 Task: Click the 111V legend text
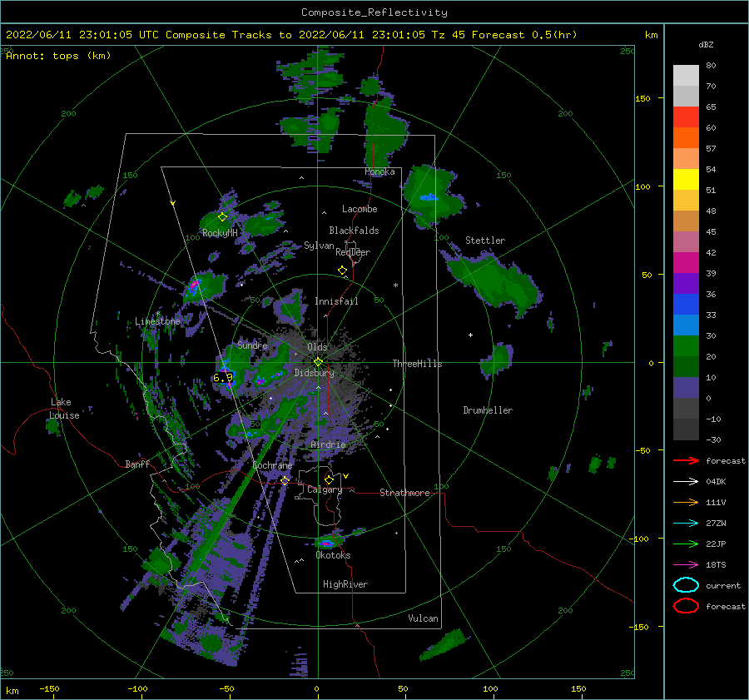coord(716,502)
